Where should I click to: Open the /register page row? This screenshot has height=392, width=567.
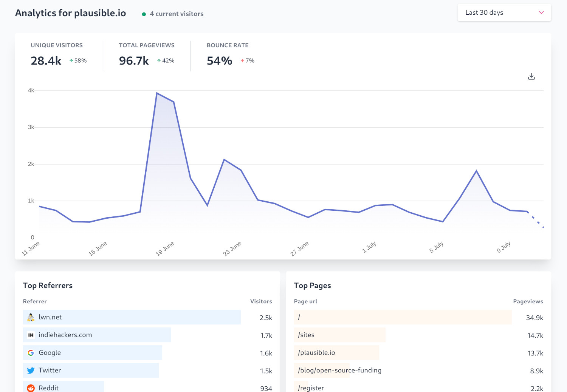point(418,387)
